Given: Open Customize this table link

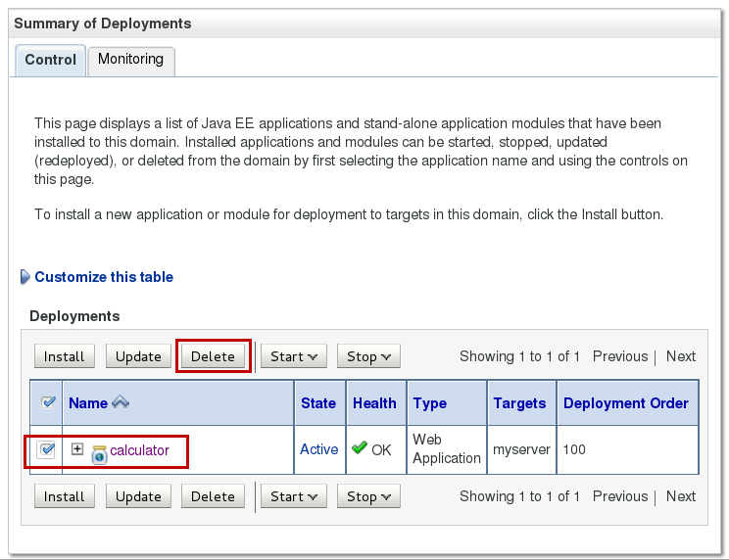Looking at the screenshot, I should 104,277.
